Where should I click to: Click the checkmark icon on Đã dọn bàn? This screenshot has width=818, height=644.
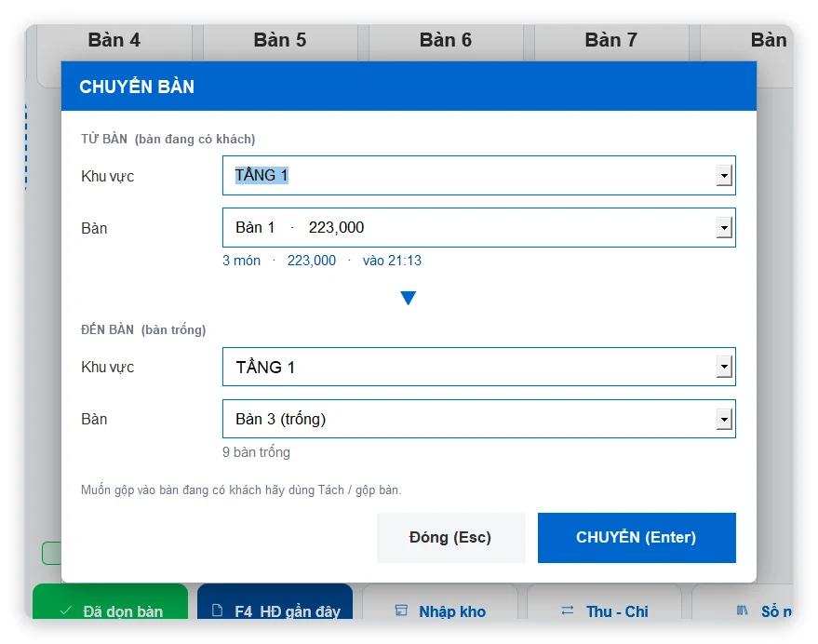(x=66, y=610)
